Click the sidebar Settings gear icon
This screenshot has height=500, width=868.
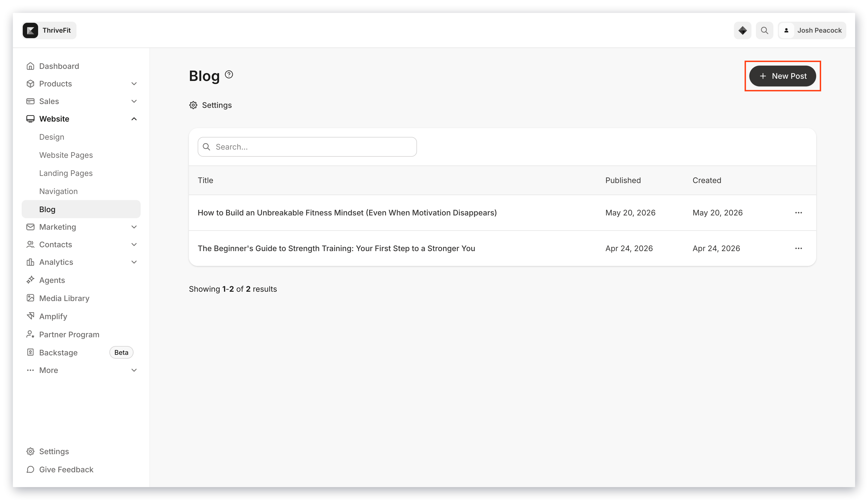[x=30, y=451]
